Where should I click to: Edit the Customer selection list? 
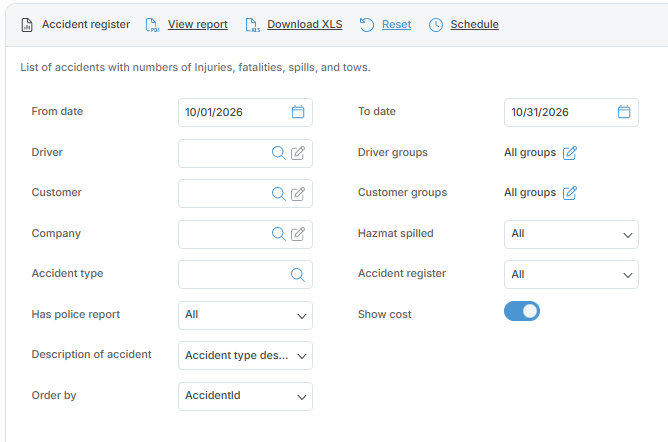pos(298,194)
